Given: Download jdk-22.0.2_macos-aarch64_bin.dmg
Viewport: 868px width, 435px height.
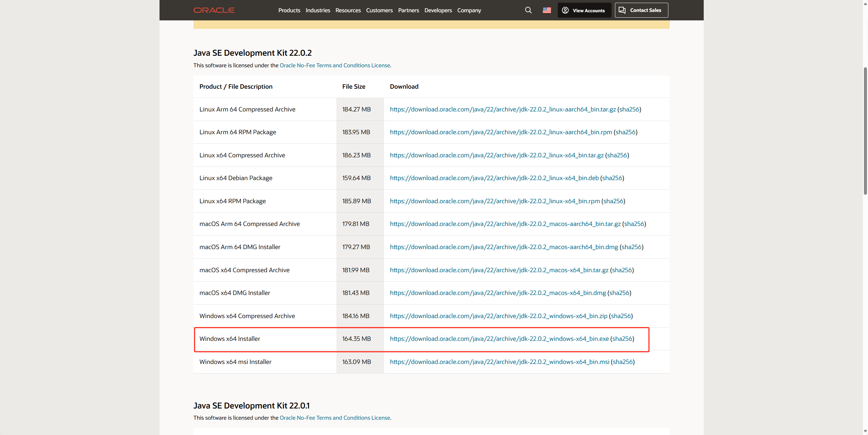Looking at the screenshot, I should 504,247.
